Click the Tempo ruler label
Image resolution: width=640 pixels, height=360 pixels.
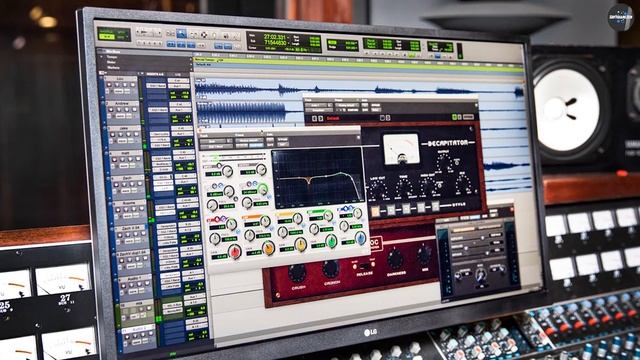pos(111,58)
